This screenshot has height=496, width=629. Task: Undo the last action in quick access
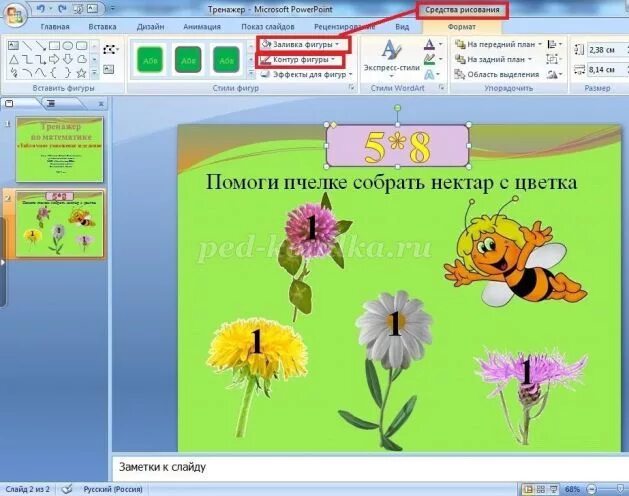[x=41, y=8]
